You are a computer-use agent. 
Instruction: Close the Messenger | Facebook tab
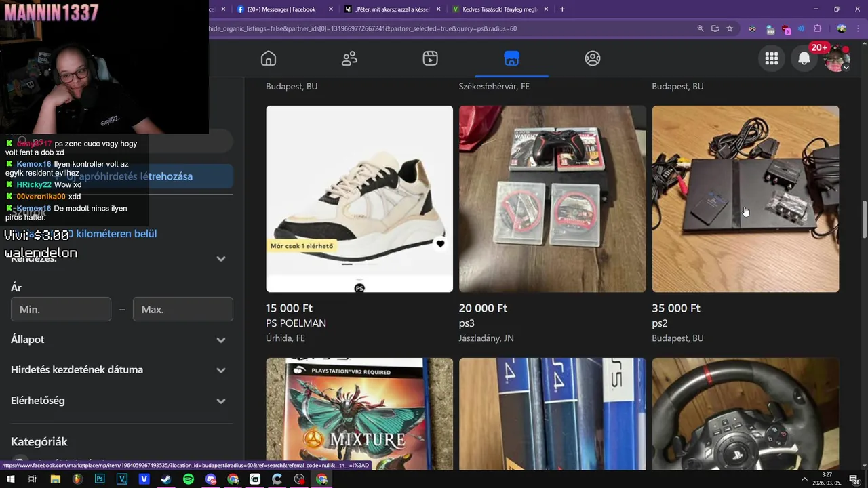pyautogui.click(x=331, y=9)
